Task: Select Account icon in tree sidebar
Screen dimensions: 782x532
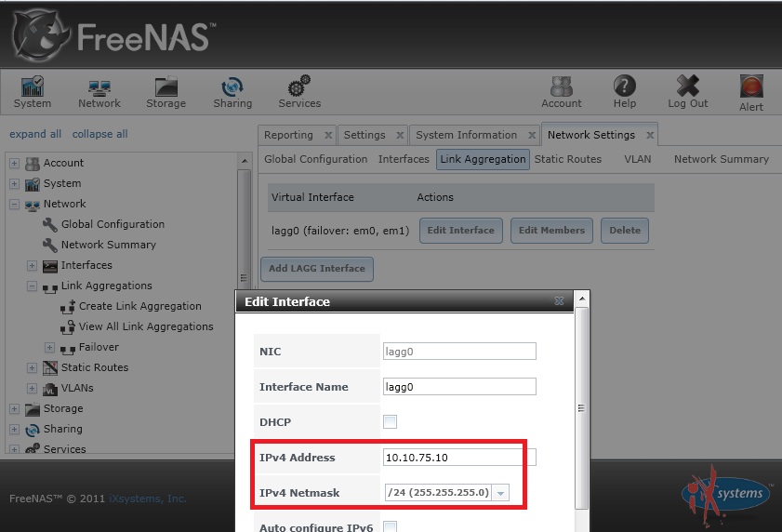Action: [33, 163]
